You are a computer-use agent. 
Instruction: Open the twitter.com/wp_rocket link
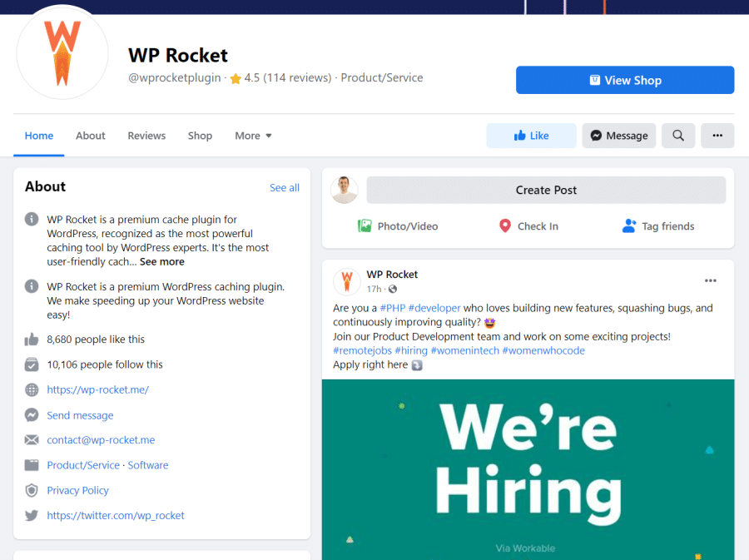click(x=116, y=516)
